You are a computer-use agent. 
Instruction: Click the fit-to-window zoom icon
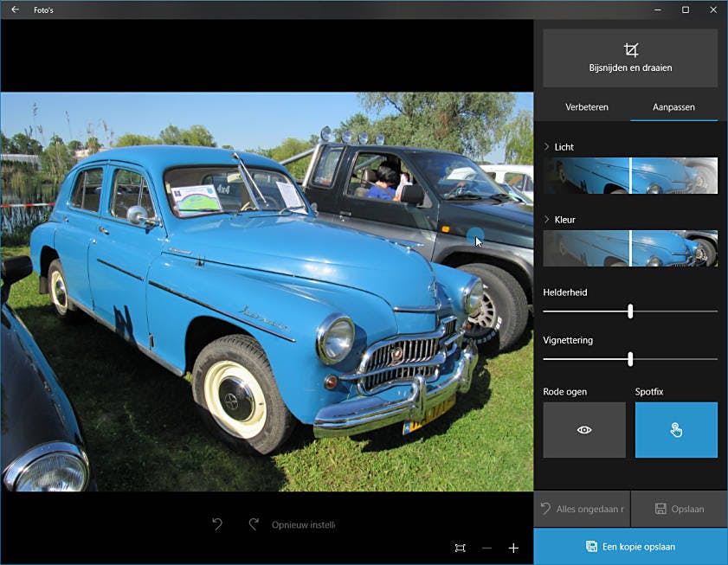[x=460, y=548]
